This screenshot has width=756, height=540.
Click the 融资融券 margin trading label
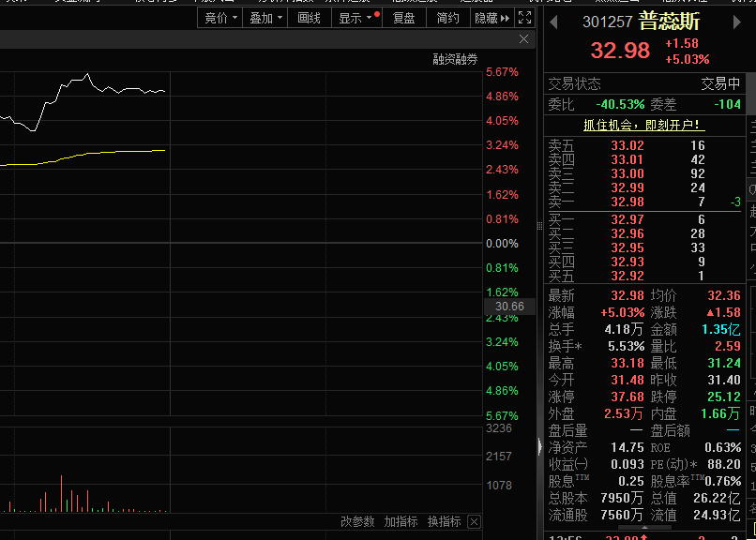point(455,59)
